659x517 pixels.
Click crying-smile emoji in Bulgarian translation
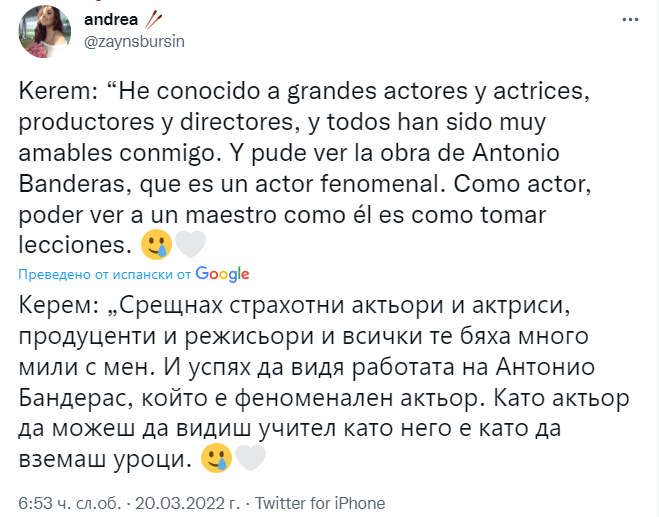click(x=215, y=458)
